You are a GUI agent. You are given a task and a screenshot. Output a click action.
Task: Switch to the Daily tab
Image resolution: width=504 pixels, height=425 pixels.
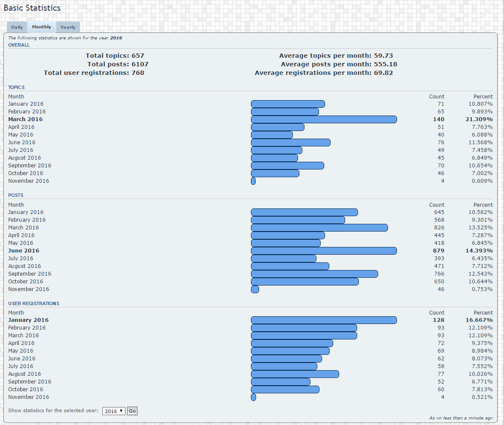17,27
